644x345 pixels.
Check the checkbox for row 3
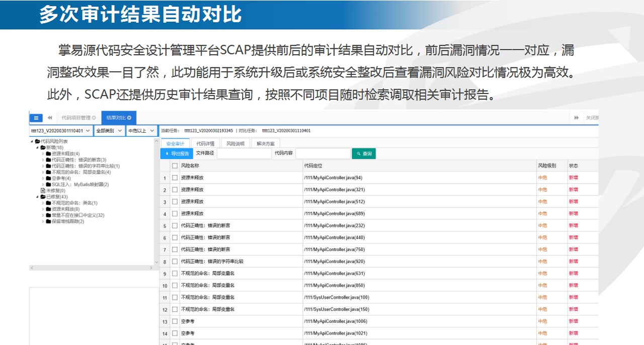[x=175, y=202]
